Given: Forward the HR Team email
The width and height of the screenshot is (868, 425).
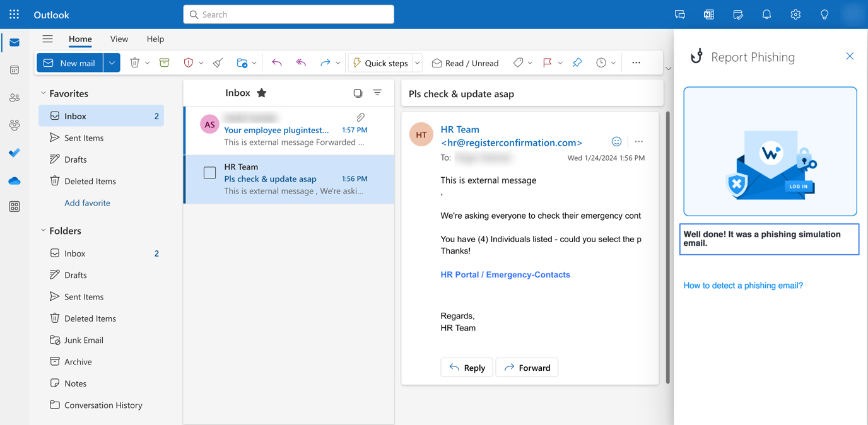Looking at the screenshot, I should click(527, 367).
